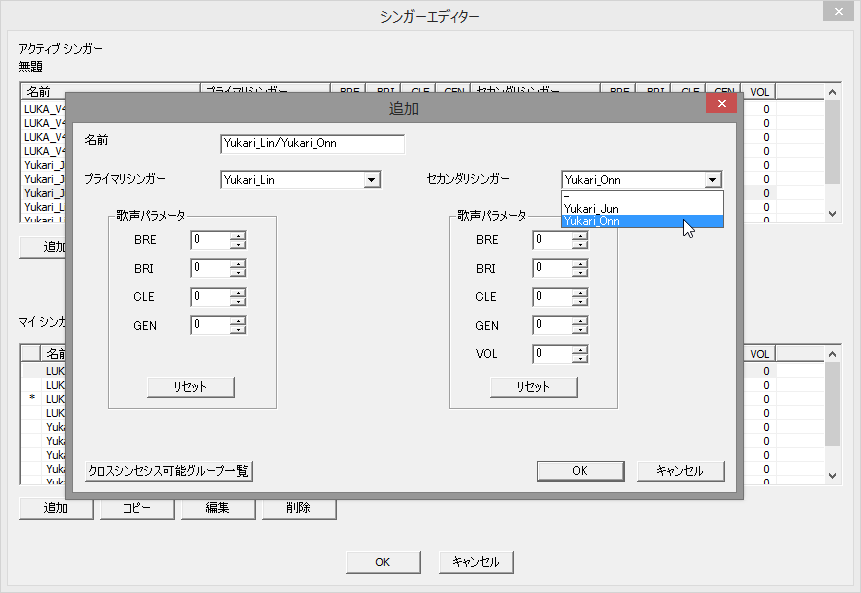Click the 編集 button in Singer Editor
The image size is (861, 593).
[x=218, y=508]
